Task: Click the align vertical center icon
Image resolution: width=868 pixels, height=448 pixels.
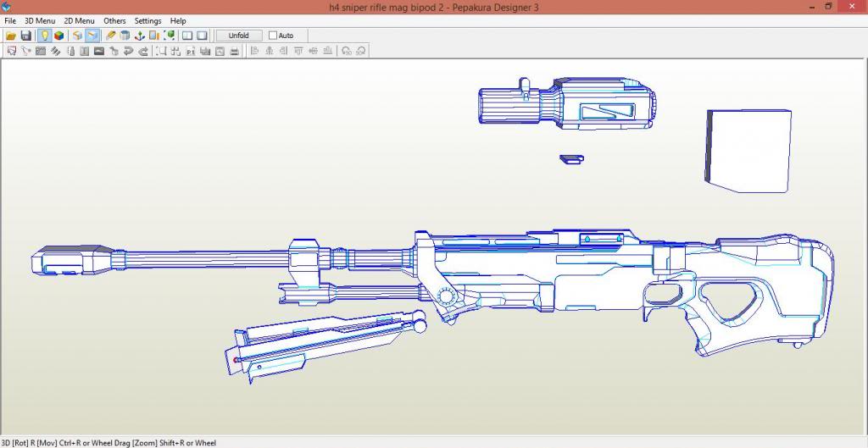Action: (x=314, y=51)
